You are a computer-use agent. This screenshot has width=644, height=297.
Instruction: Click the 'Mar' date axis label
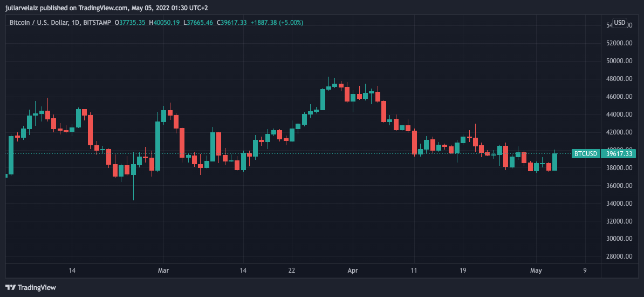click(164, 270)
